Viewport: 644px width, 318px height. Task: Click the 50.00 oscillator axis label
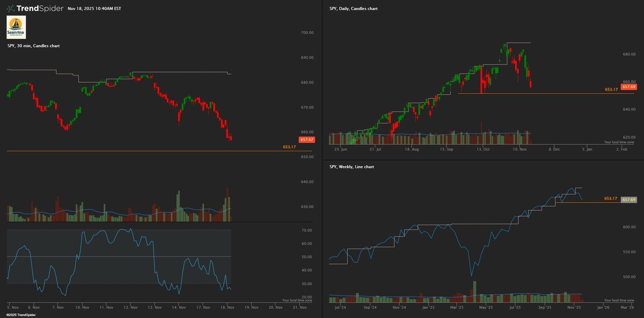click(x=306, y=257)
